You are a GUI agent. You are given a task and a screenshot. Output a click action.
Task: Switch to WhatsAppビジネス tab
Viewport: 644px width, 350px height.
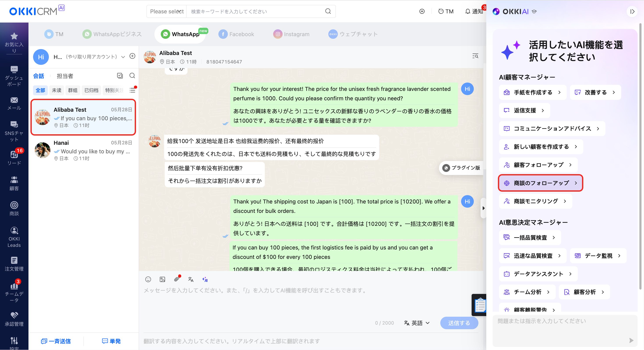click(x=112, y=34)
